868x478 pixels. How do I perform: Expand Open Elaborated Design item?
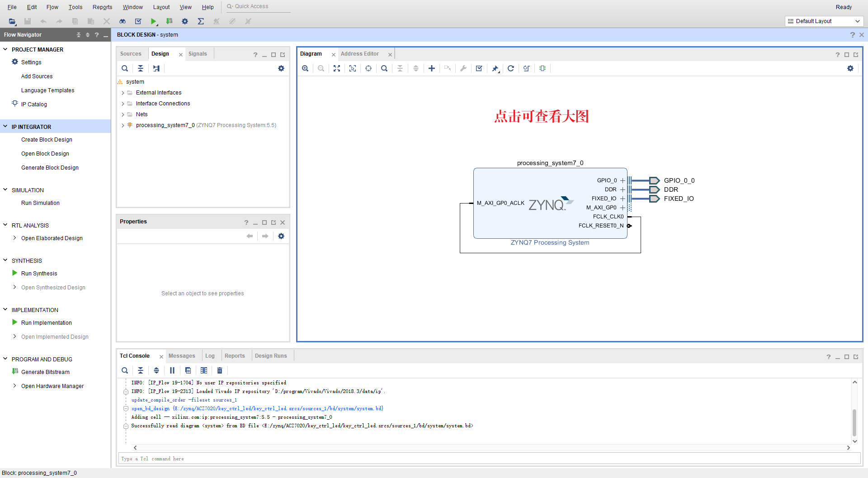tap(15, 238)
